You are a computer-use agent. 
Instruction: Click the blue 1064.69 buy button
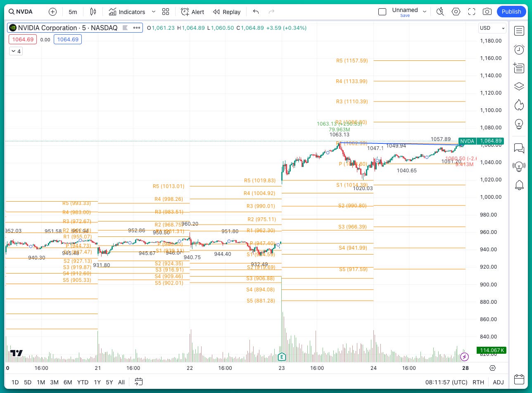pyautogui.click(x=68, y=40)
